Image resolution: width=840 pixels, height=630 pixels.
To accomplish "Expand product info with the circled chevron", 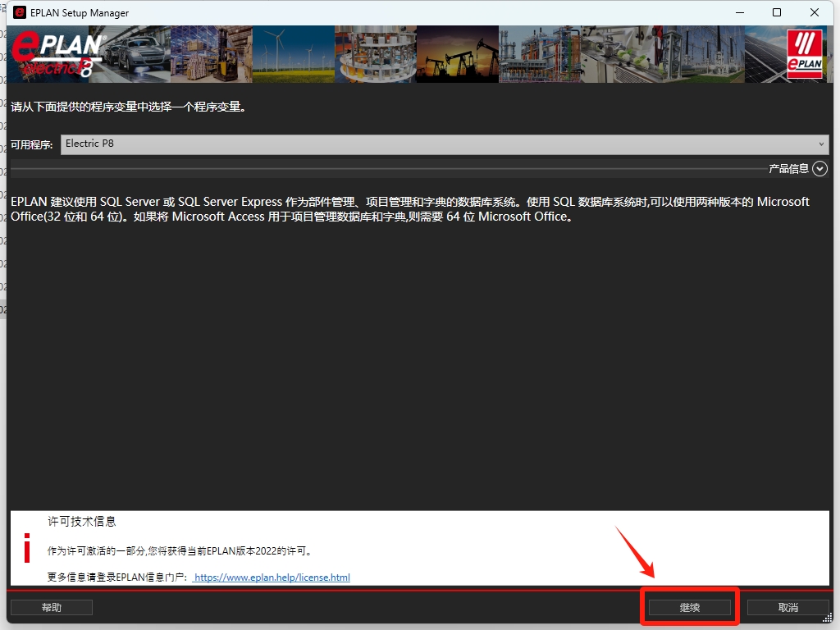I will coord(819,168).
